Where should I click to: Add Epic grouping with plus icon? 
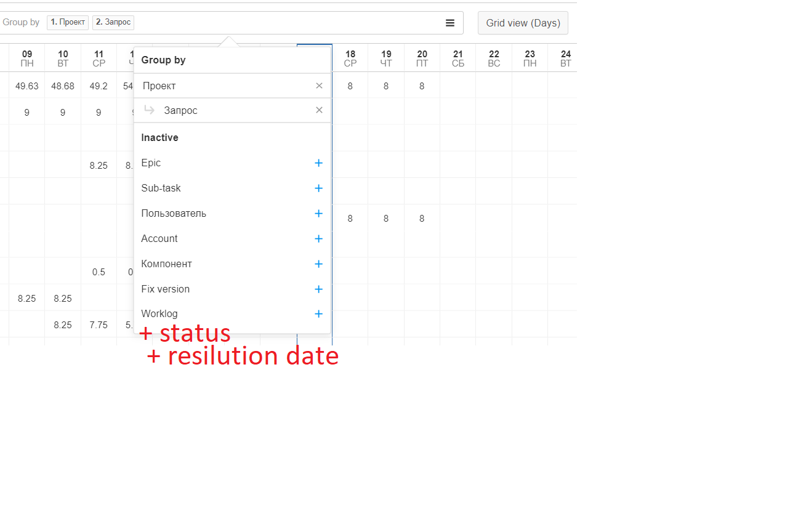click(318, 163)
